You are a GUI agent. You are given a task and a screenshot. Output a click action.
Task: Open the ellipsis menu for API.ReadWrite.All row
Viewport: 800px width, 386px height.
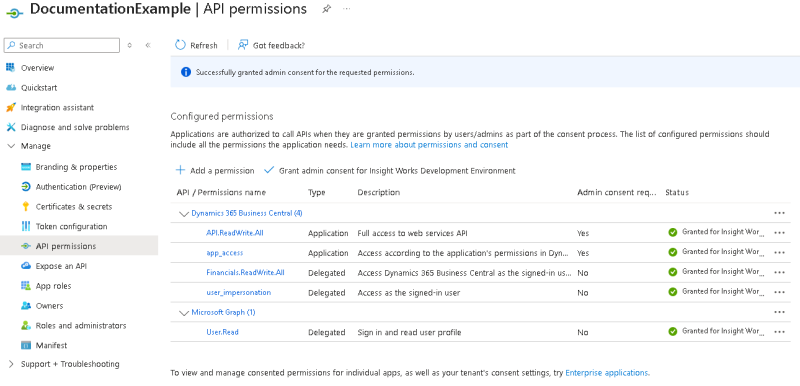779,233
